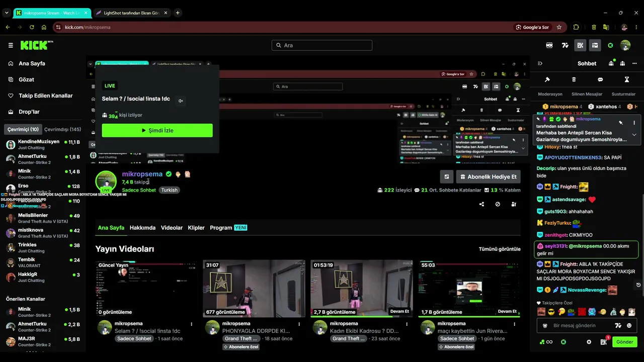
Task: Expand the pinned chat message
Action: pyautogui.click(x=634, y=135)
